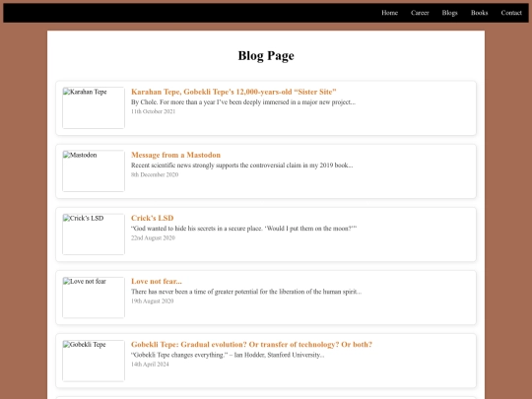Click the excerpt starting 'By Chole'

(243, 101)
